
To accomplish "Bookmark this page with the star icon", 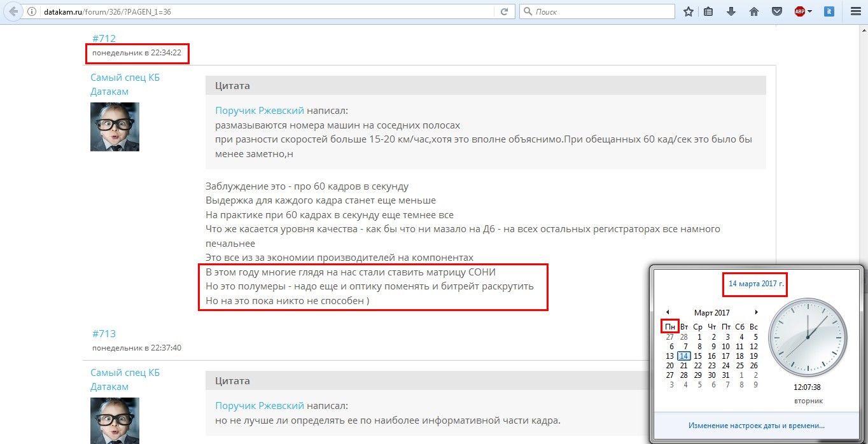I will point(688,11).
